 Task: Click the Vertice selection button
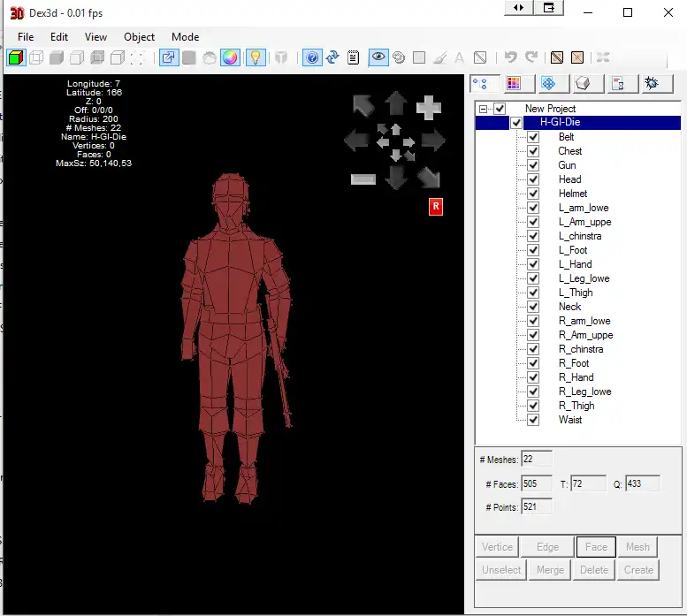[x=497, y=547]
